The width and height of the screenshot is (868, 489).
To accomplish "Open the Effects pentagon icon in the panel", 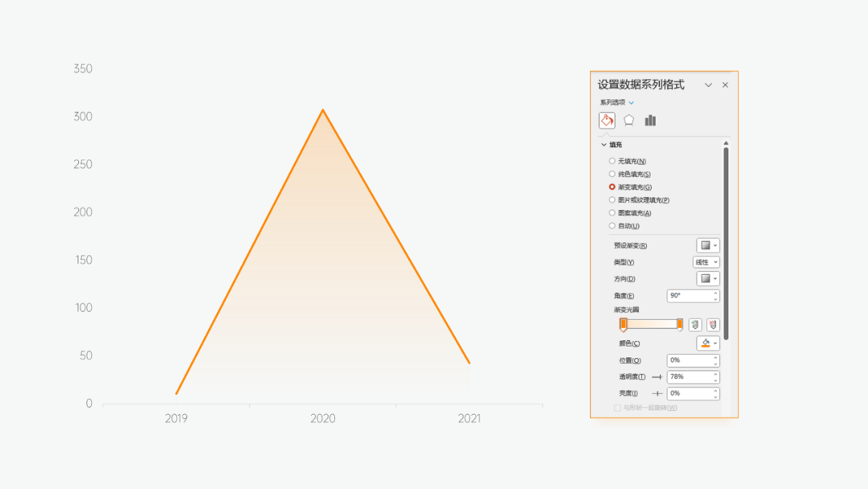I will pos(629,120).
